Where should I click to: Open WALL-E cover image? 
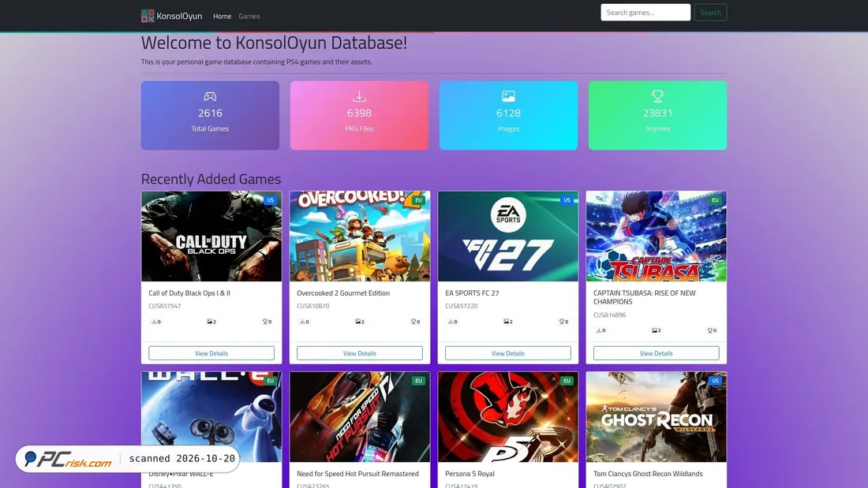(x=211, y=416)
